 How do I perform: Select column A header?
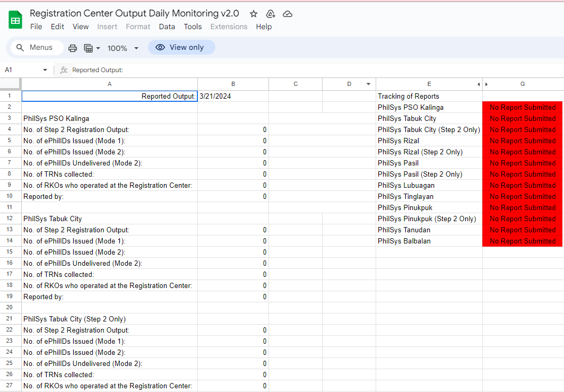(x=110, y=84)
